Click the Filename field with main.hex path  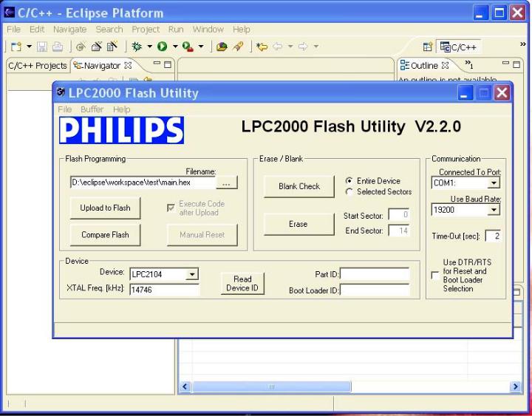(143, 183)
